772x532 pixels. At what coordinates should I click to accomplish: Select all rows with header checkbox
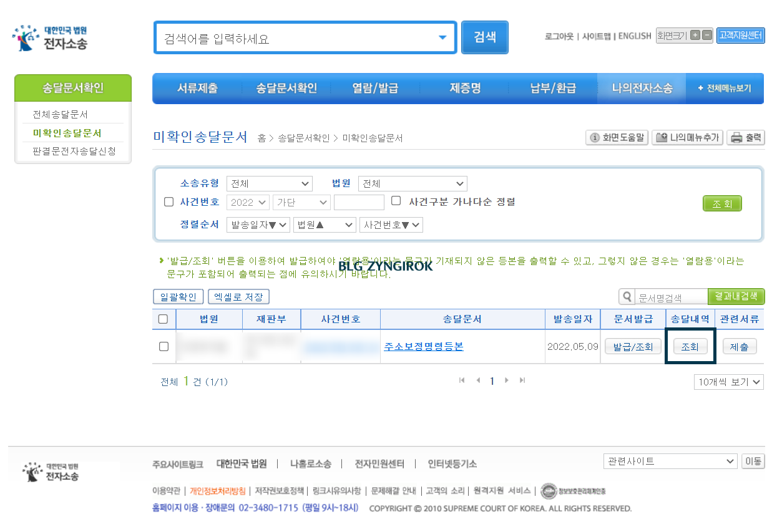click(x=164, y=319)
